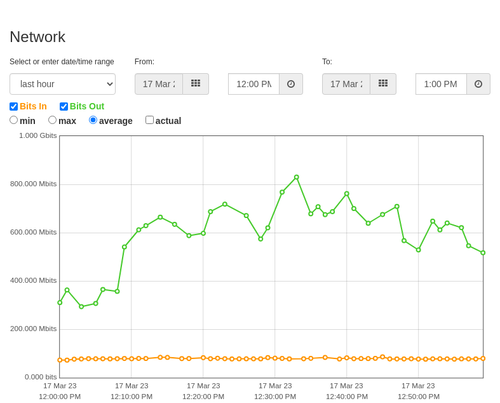The height and width of the screenshot is (403, 500).
Task: Click the 'From:' label
Action: 144,62
